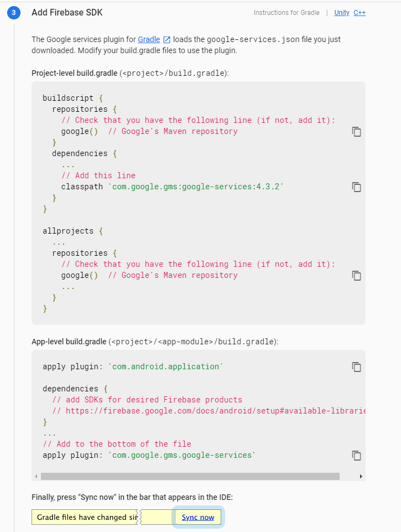
Task: Click the Sync now link
Action: (198, 518)
